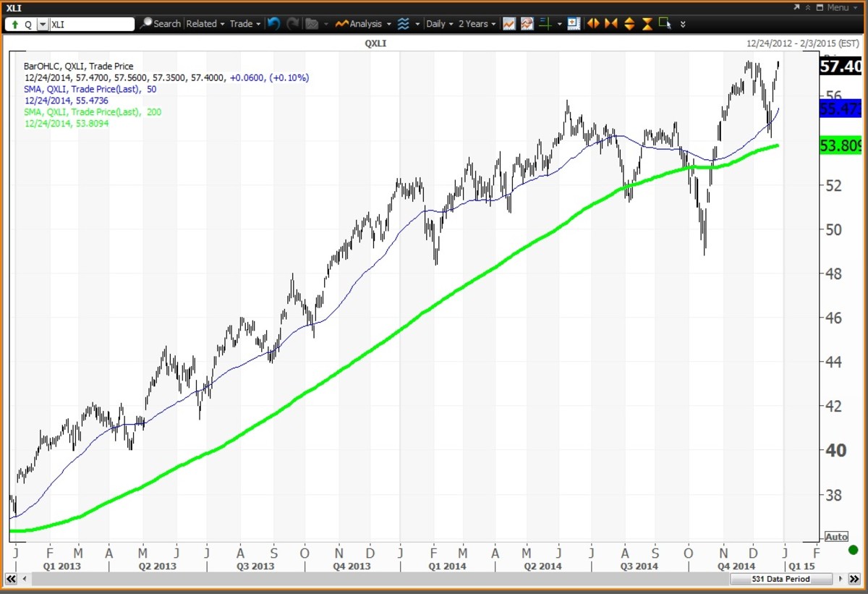Click the blue Undo arrow icon
The image size is (868, 594).
[273, 24]
